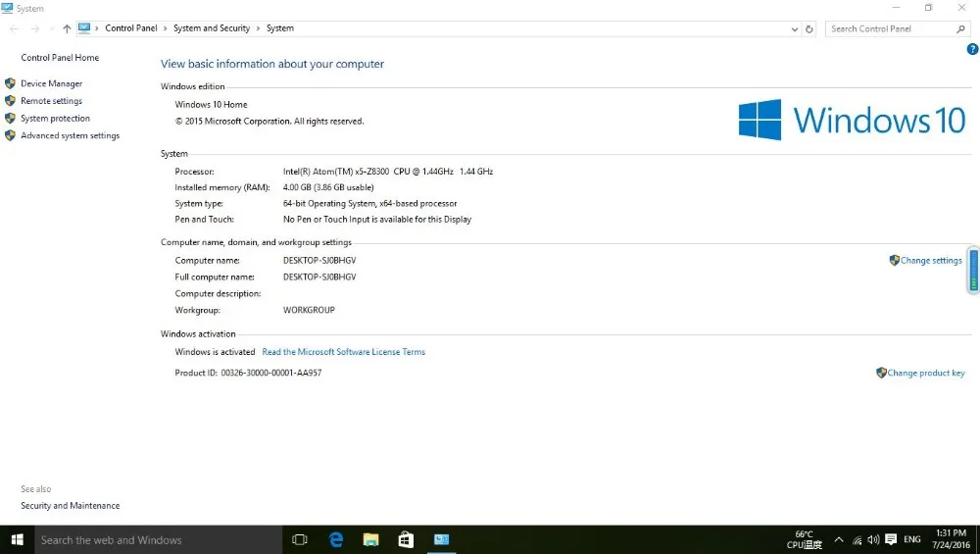This screenshot has width=980, height=554.
Task: Click the refresh button in address bar
Action: click(x=809, y=28)
